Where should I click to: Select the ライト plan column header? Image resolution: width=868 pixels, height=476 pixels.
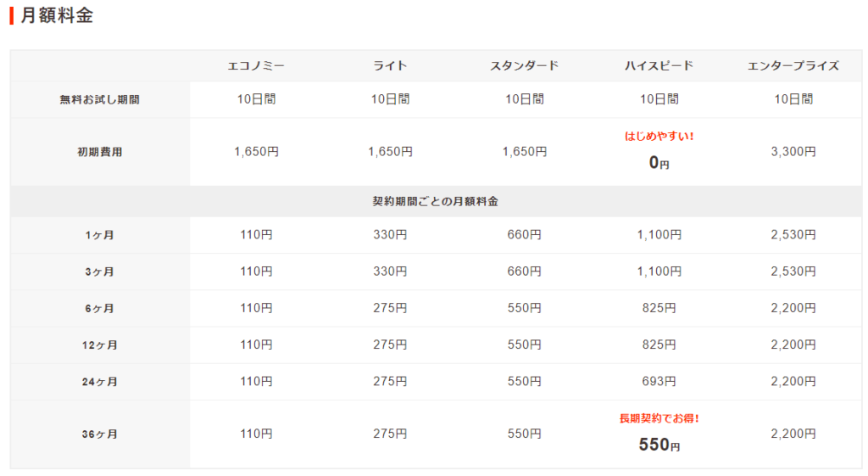point(390,66)
